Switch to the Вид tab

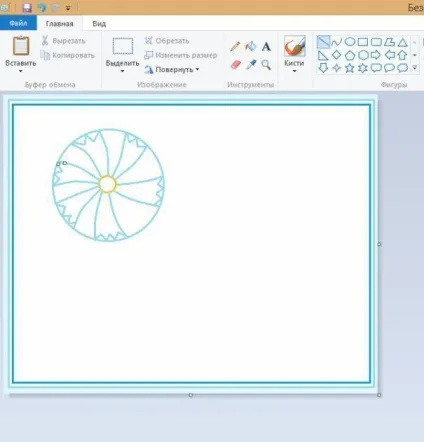(99, 24)
